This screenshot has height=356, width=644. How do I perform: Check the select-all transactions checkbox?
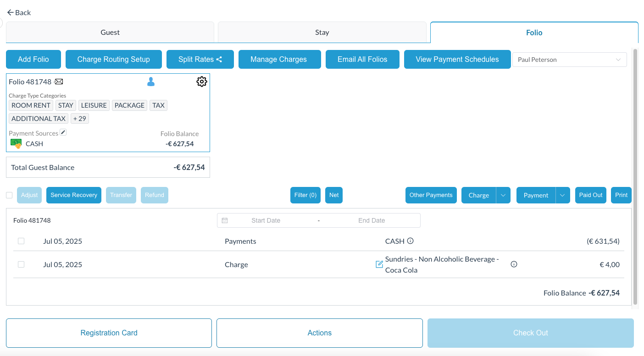pos(9,195)
